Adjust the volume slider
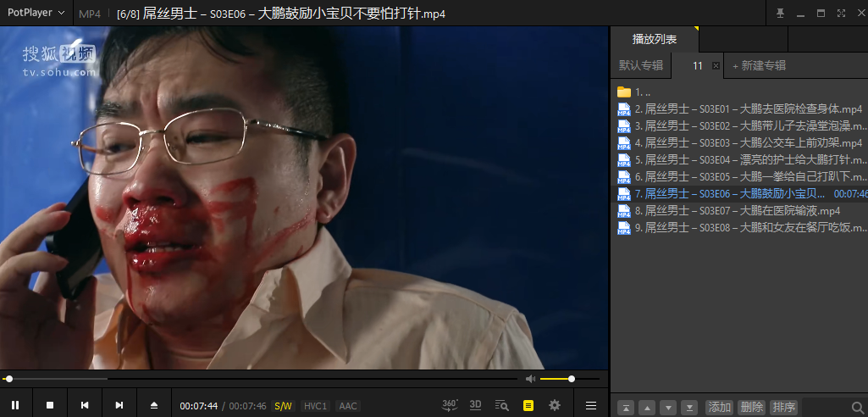 click(570, 379)
